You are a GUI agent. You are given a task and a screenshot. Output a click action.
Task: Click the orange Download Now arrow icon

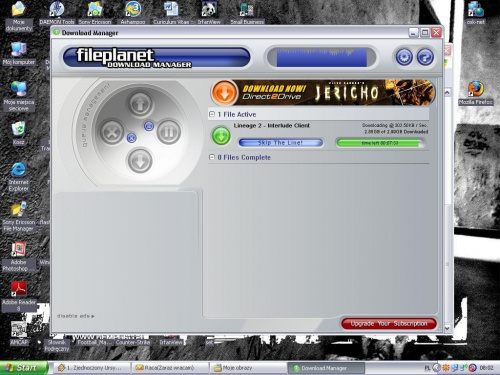224,93
